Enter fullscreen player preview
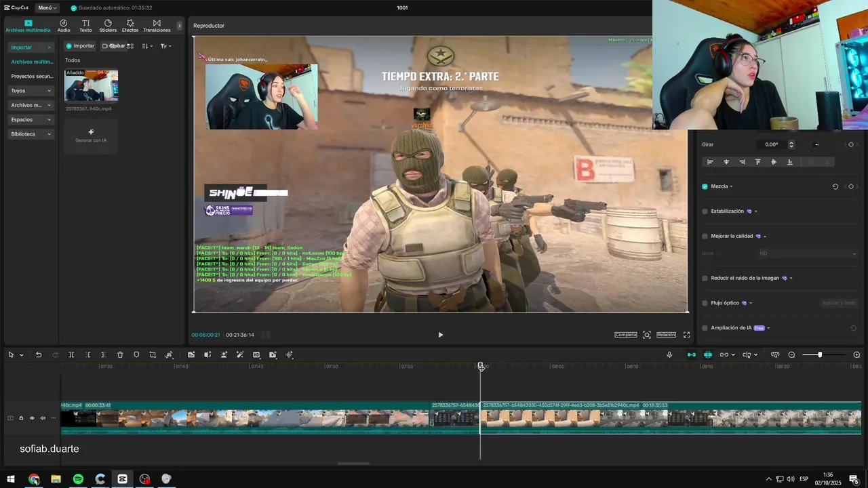 (686, 335)
